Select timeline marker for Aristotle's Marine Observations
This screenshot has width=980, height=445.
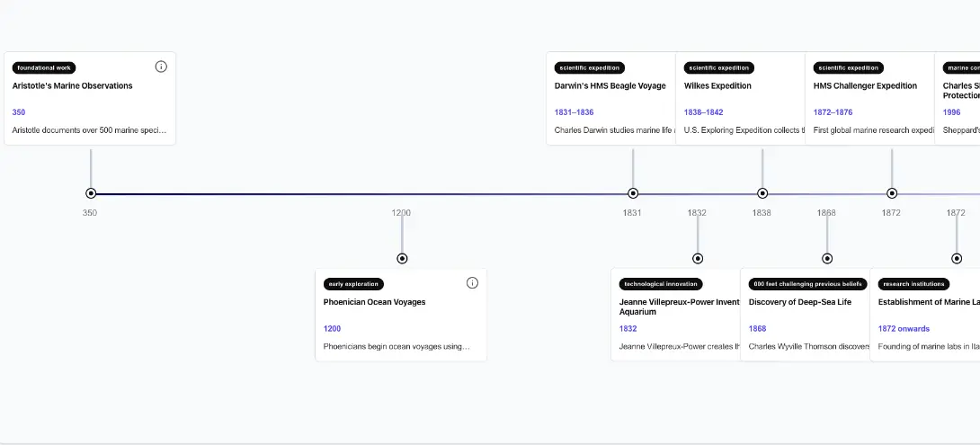tap(91, 193)
